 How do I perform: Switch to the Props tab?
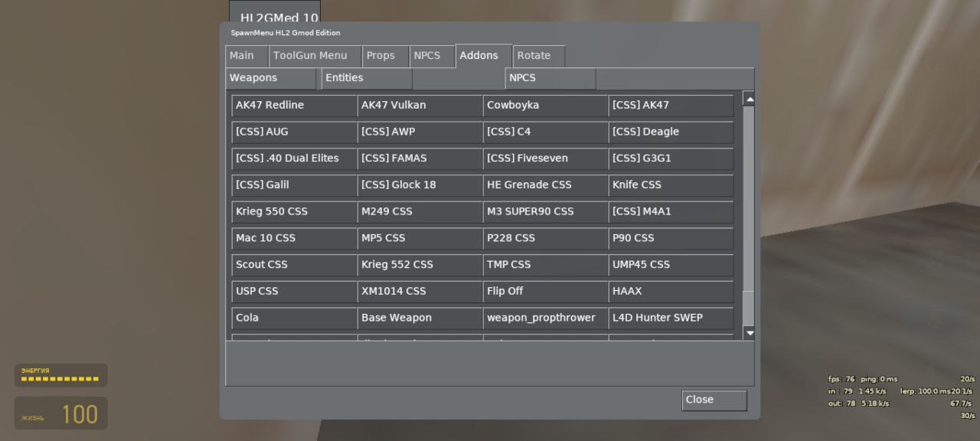click(385, 56)
